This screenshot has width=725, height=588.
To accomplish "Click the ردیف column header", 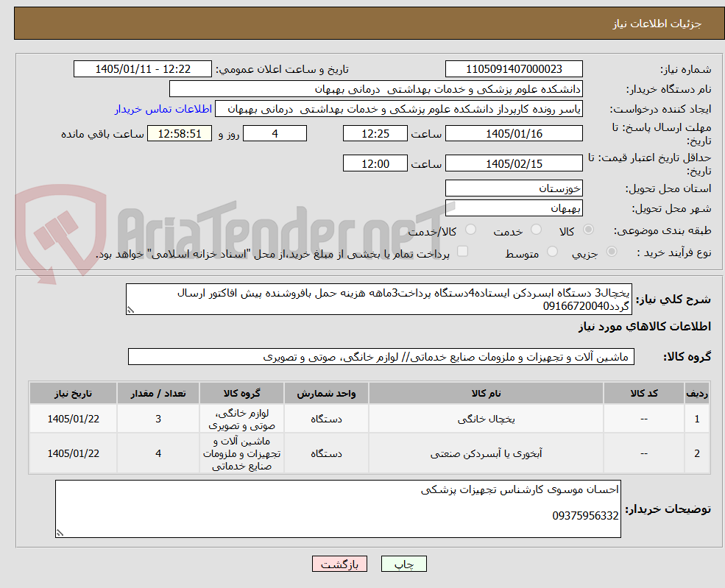I will coord(697,394).
